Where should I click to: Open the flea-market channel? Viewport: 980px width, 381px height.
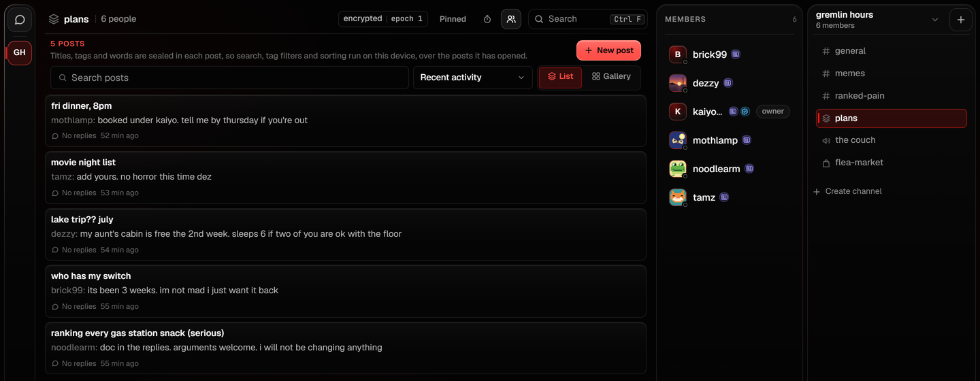892,163
